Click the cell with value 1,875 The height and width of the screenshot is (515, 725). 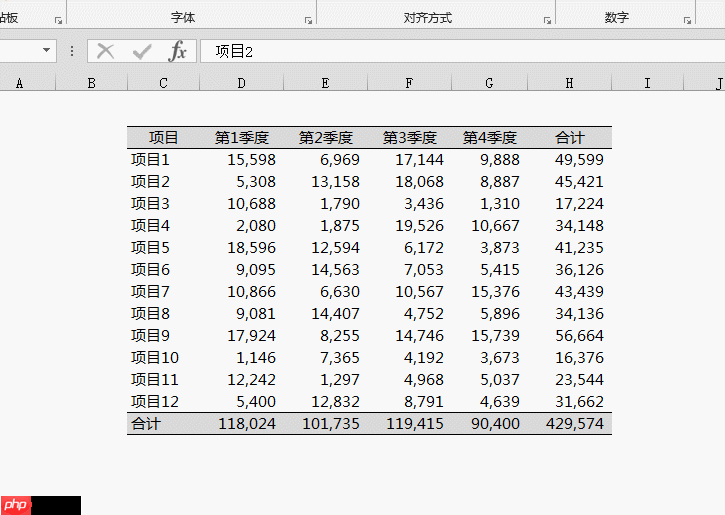[x=326, y=226]
